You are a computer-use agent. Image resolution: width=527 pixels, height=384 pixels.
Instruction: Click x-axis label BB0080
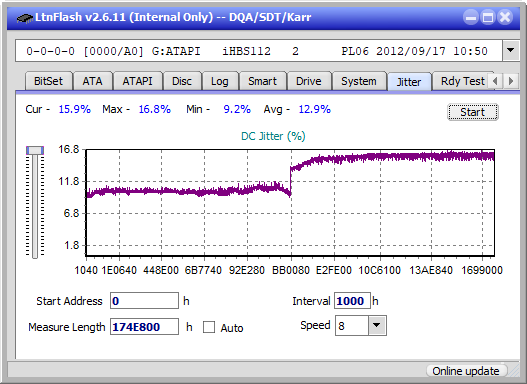tap(291, 270)
